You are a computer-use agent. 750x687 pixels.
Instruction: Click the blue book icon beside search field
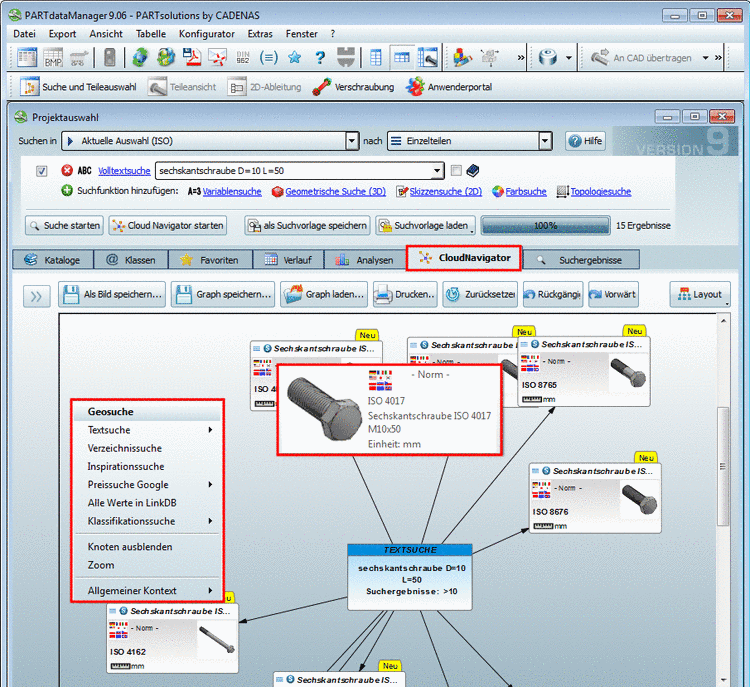[x=473, y=170]
